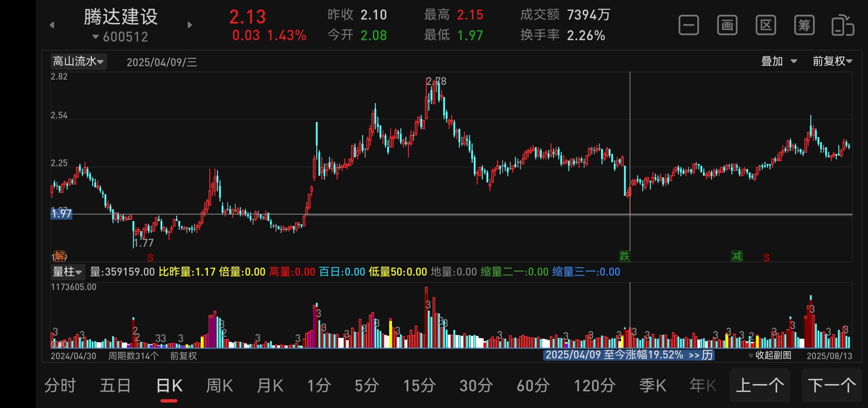This screenshot has height=408, width=868.
Task: Open the 高山流水 indicator dropdown
Action: [78, 61]
